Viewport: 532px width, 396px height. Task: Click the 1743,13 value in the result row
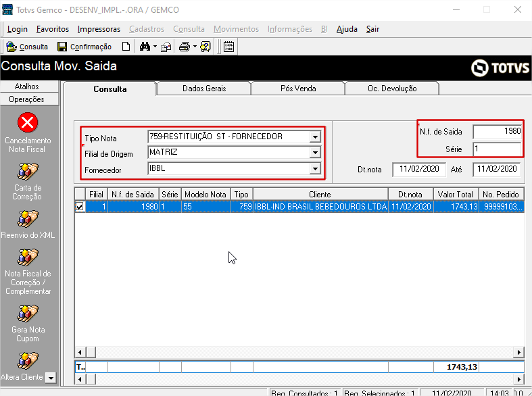coord(456,207)
